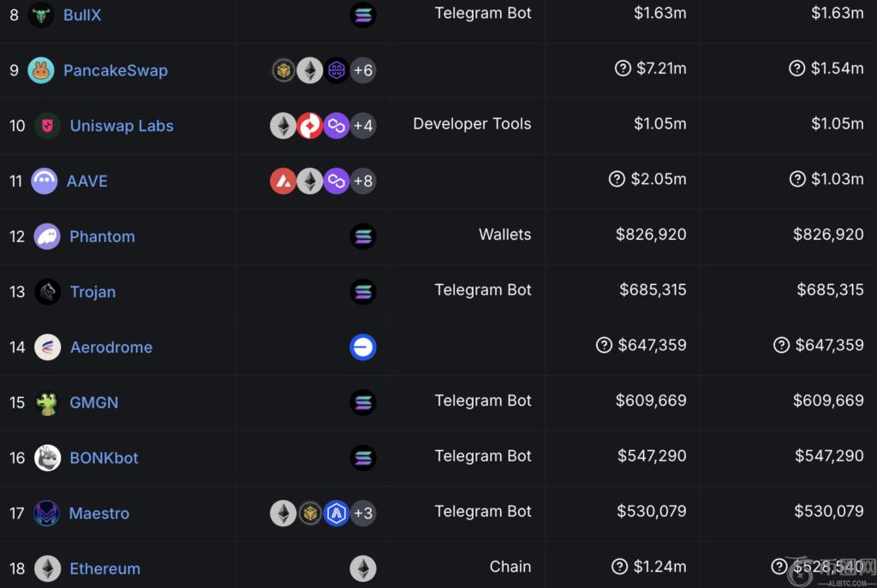Click the PancakeSwap bunny logo icon
Image resolution: width=877 pixels, height=588 pixels.
[41, 70]
